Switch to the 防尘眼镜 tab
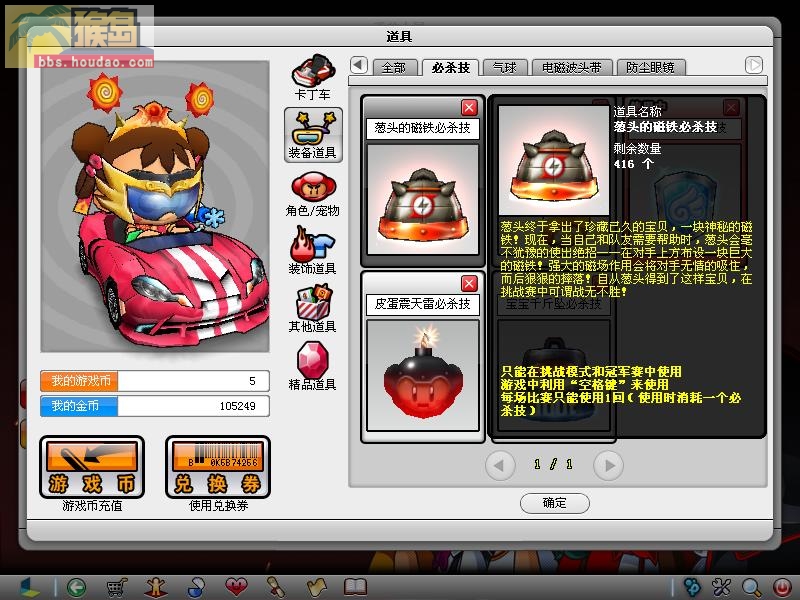Screen dimensions: 800x600 click(651, 67)
